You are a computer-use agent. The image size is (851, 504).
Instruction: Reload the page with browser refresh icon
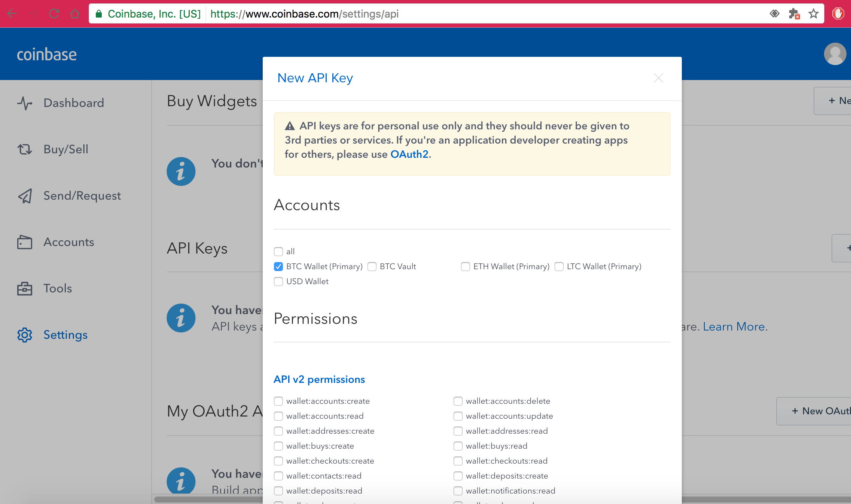[54, 14]
